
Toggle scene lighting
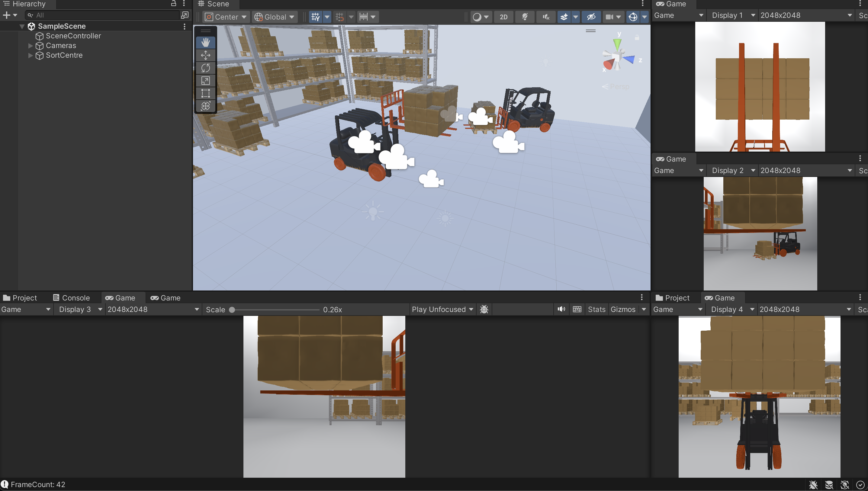pyautogui.click(x=525, y=17)
